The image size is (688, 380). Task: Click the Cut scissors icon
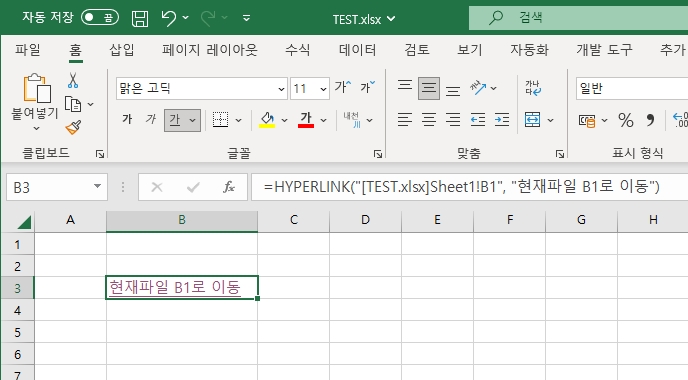pos(73,80)
